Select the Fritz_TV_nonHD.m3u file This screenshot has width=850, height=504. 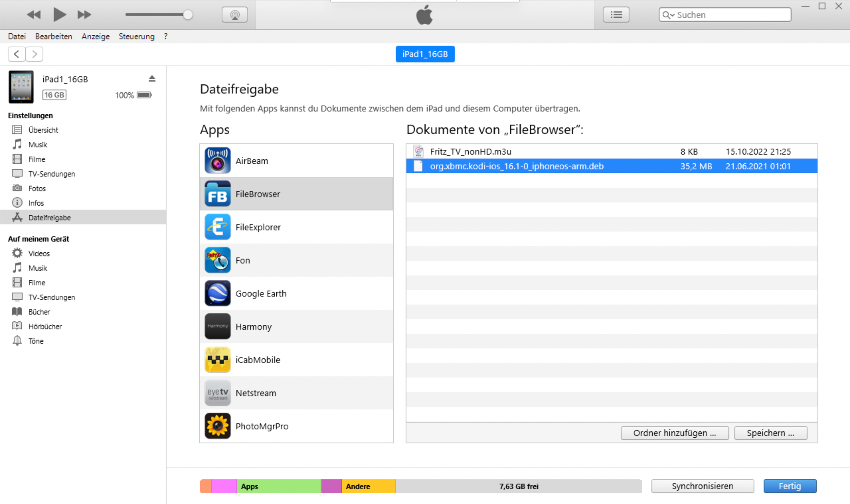pos(470,152)
